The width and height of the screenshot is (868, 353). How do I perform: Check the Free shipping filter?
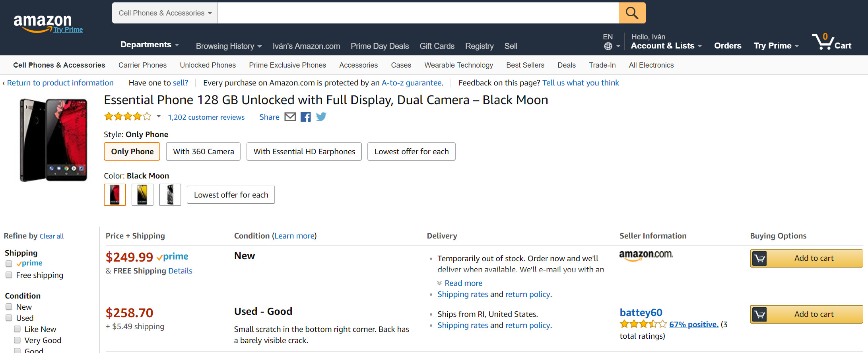[x=9, y=275]
